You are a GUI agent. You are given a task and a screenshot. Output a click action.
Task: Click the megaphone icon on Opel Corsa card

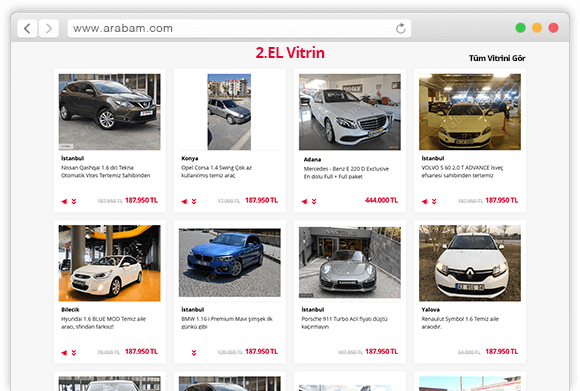pyautogui.click(x=184, y=201)
